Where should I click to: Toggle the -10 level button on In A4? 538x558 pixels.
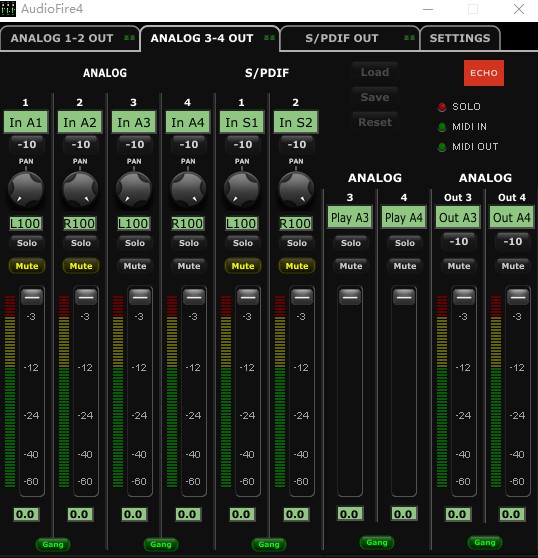189,144
